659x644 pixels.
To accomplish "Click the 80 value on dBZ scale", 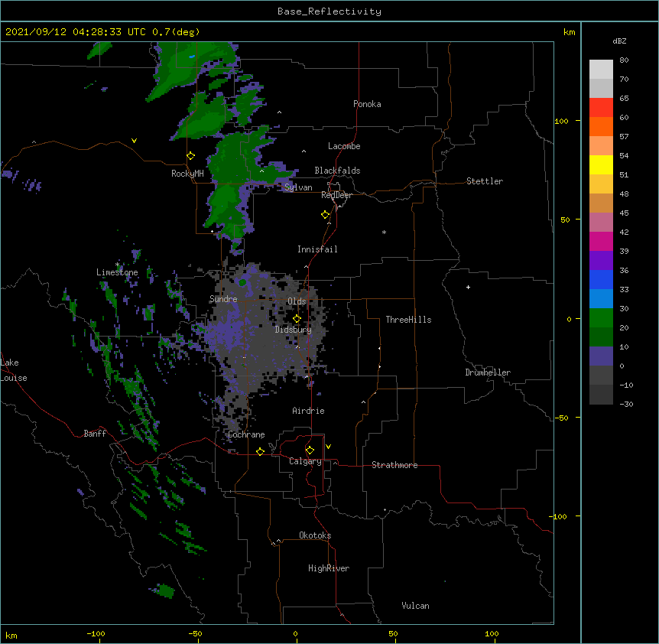I will pyautogui.click(x=624, y=60).
